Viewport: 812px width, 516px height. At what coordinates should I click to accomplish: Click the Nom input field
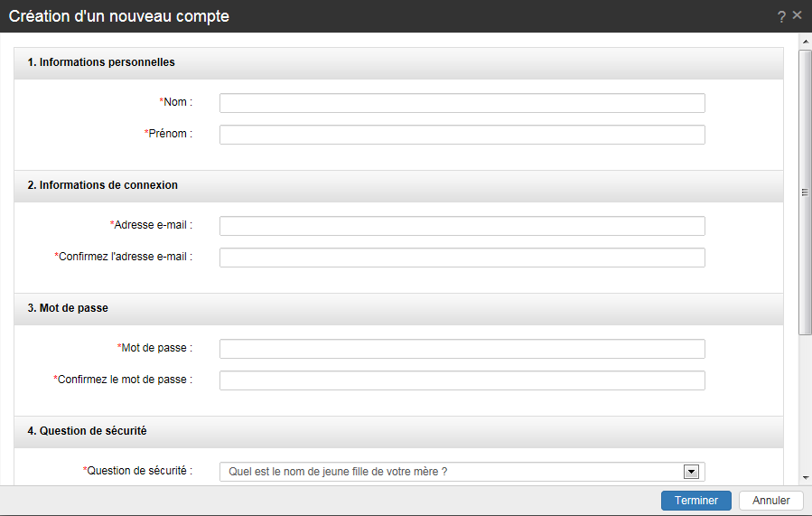point(462,103)
